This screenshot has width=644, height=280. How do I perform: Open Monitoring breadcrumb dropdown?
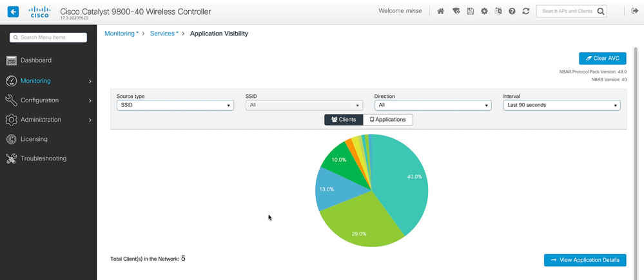pyautogui.click(x=122, y=33)
